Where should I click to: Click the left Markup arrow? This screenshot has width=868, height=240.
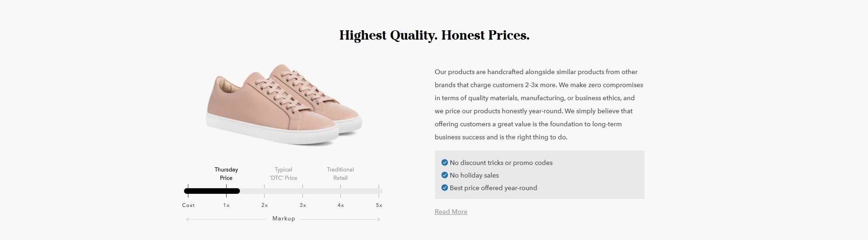point(226,219)
